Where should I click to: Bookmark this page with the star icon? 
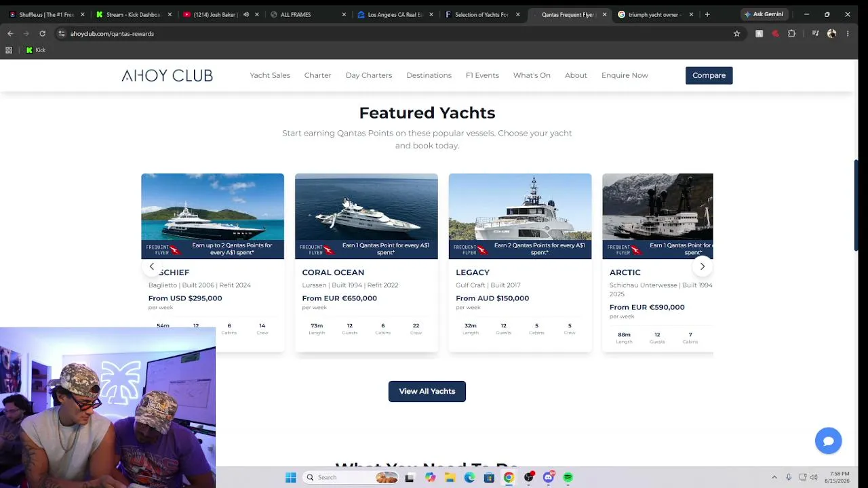click(736, 33)
